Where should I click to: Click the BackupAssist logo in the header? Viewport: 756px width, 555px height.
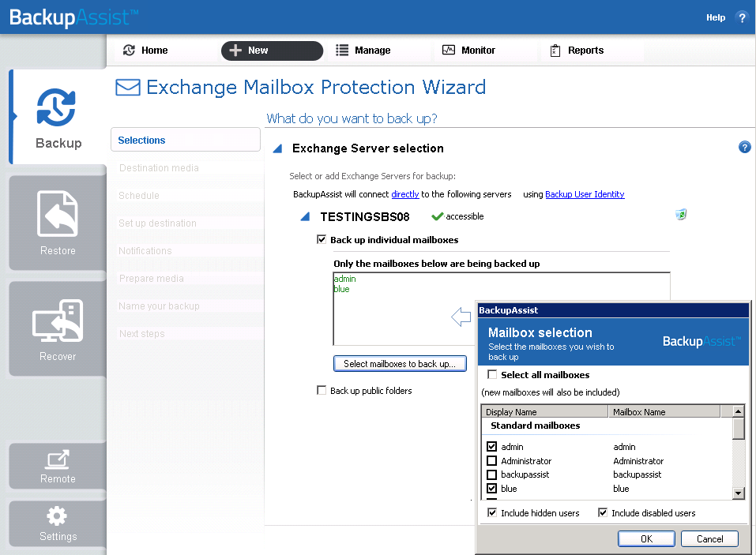(73, 17)
